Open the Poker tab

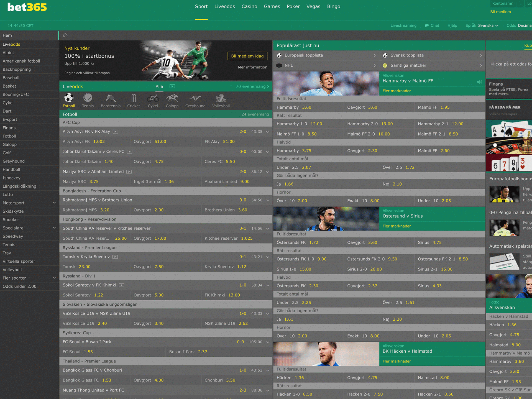293,6
